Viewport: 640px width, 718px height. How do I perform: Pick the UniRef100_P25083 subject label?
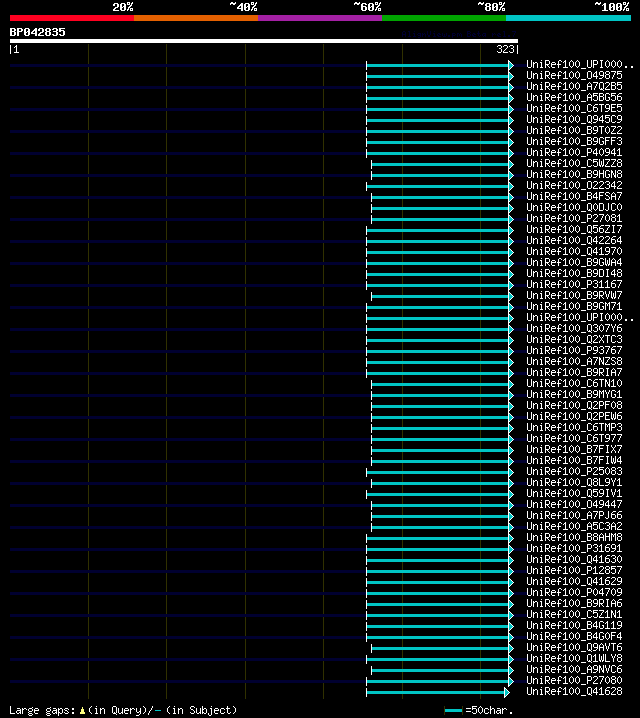point(574,471)
